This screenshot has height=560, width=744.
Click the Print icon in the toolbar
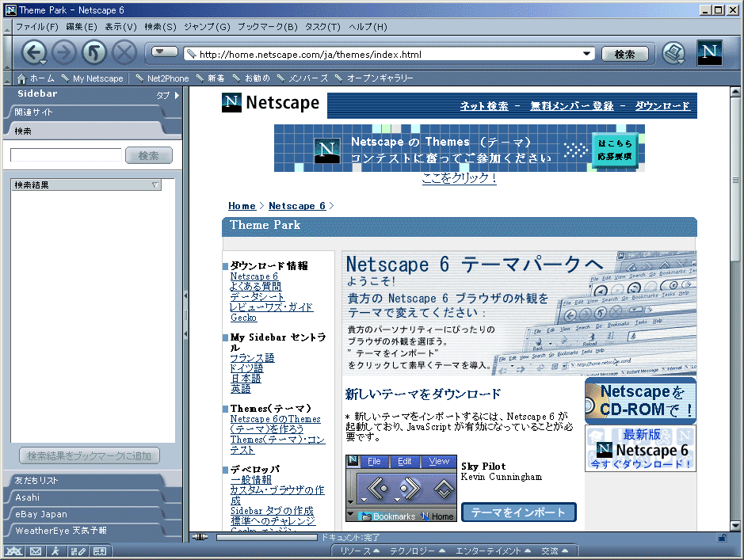[x=673, y=52]
